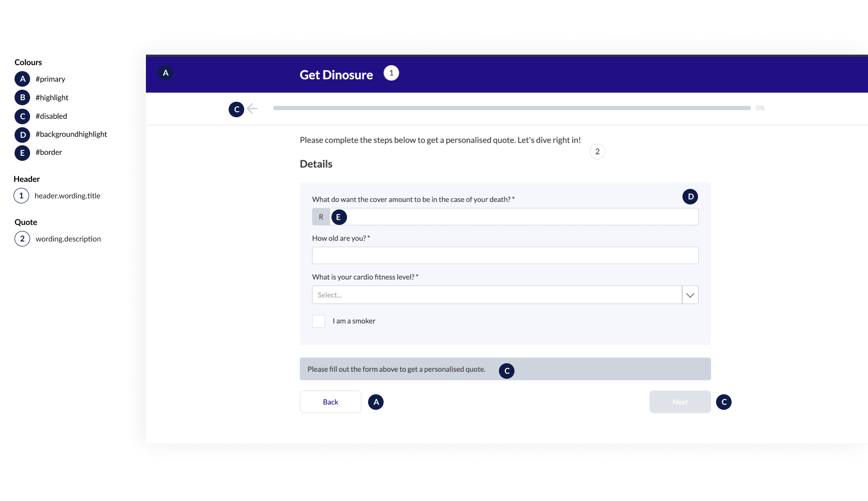
Task: Focus the 'How old are you?' field
Action: pyautogui.click(x=505, y=256)
